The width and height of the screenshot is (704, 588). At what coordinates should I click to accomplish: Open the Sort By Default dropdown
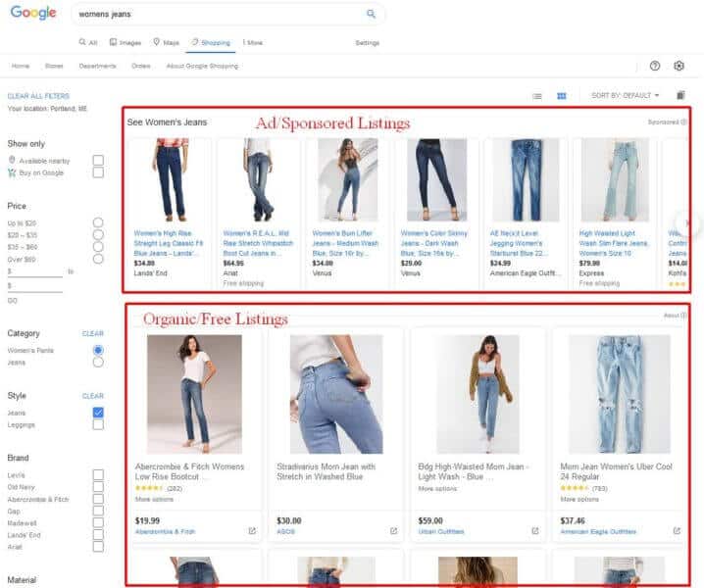(626, 95)
